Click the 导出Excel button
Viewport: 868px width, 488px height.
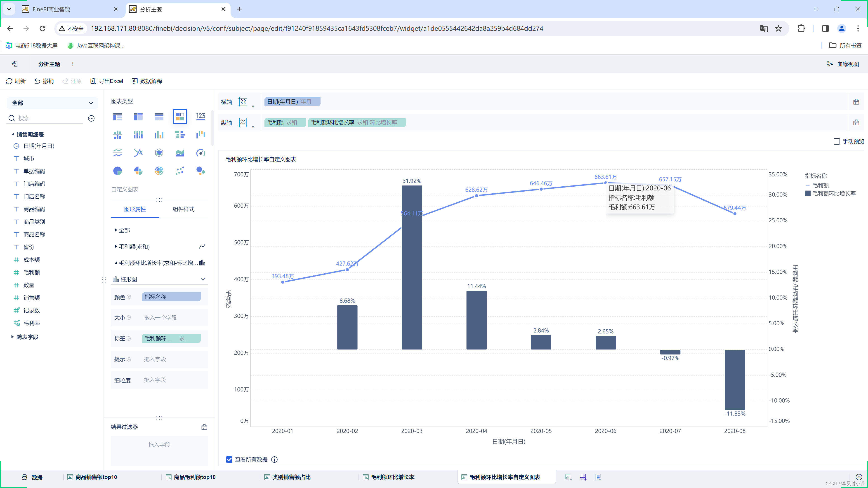[106, 81]
